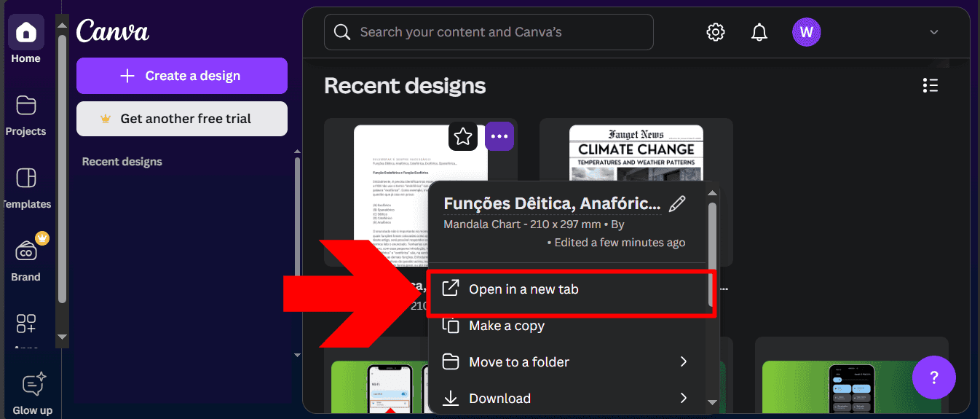Click the Make a copy icon
The image size is (980, 419).
point(451,326)
